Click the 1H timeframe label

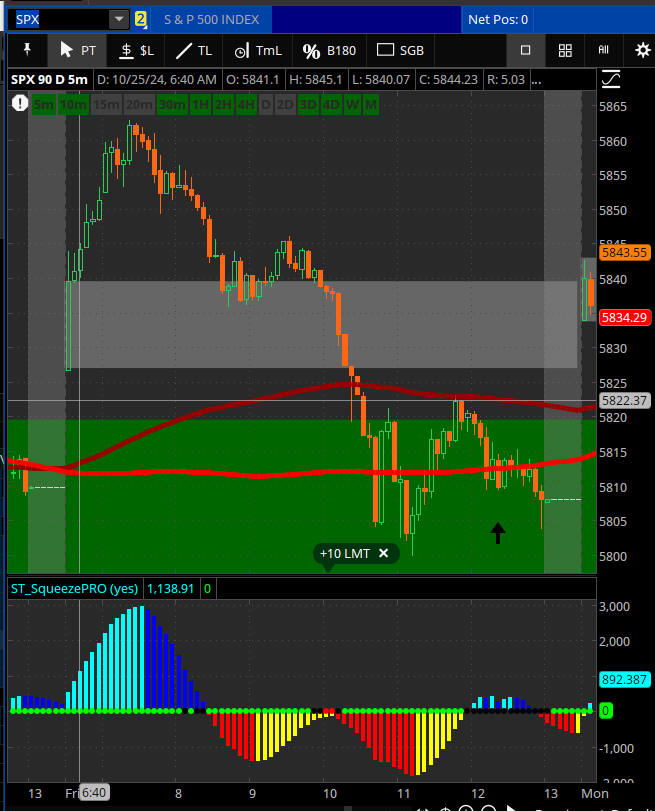(x=201, y=105)
